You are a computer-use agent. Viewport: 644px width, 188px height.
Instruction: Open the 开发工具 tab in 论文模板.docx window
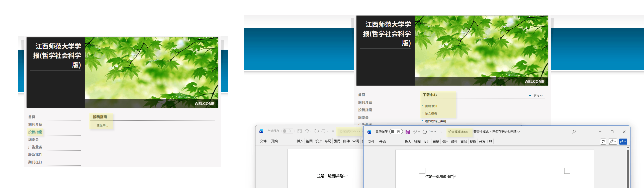[x=486, y=142]
